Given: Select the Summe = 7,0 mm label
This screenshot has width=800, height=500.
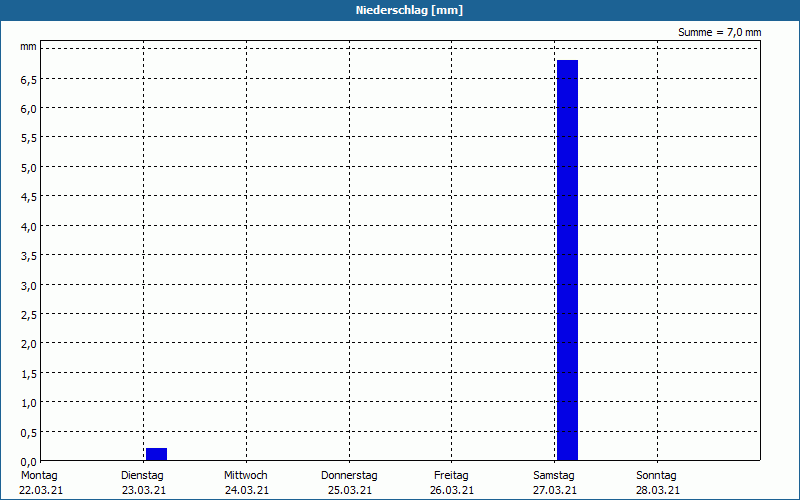Looking at the screenshot, I should pyautogui.click(x=719, y=32).
